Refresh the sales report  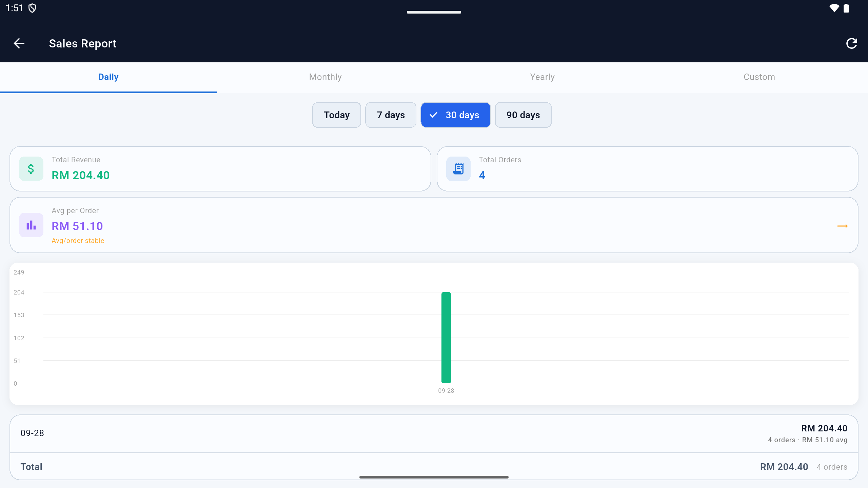point(851,43)
